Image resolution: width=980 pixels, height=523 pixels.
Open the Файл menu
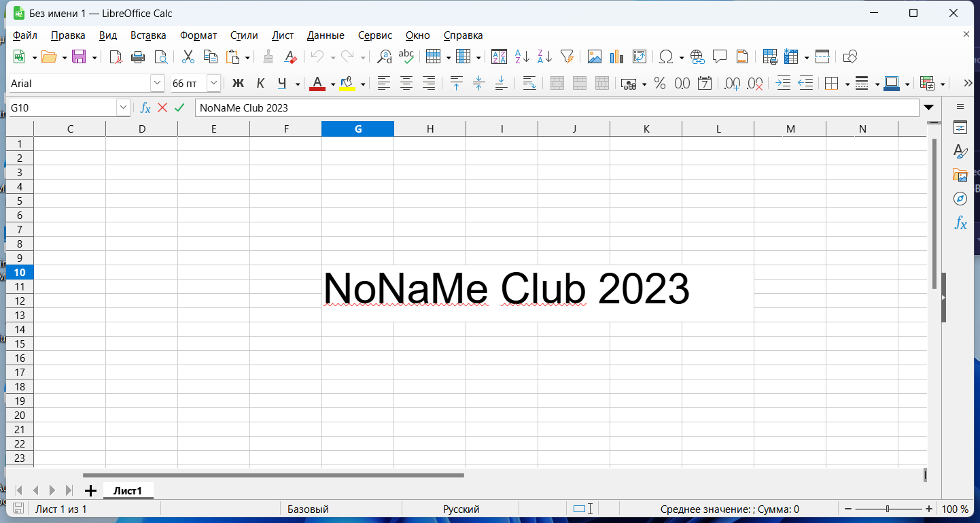(x=25, y=35)
